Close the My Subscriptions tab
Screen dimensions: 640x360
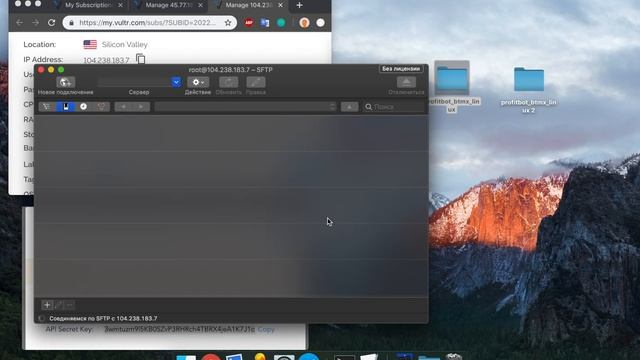[x=120, y=5]
